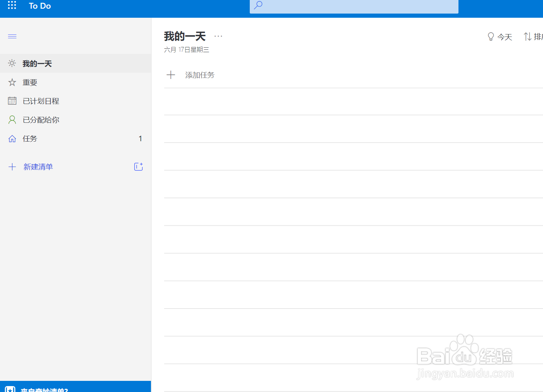Click the plus icon beside 新建清单
The image size is (543, 392).
pos(12,167)
